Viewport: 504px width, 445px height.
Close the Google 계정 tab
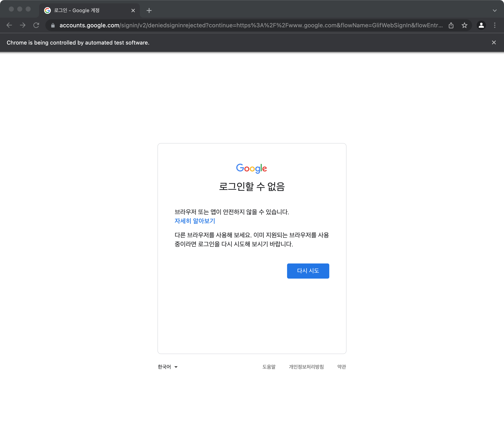pyautogui.click(x=133, y=10)
